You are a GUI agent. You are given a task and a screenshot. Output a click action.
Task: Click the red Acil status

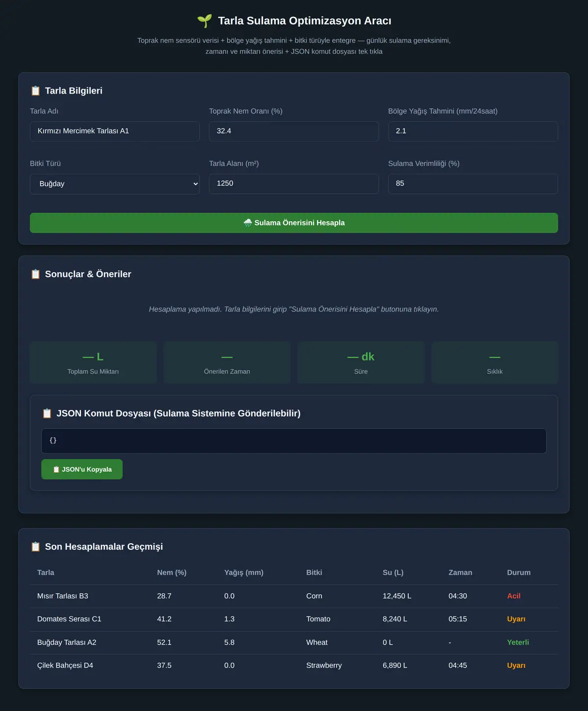tap(514, 596)
